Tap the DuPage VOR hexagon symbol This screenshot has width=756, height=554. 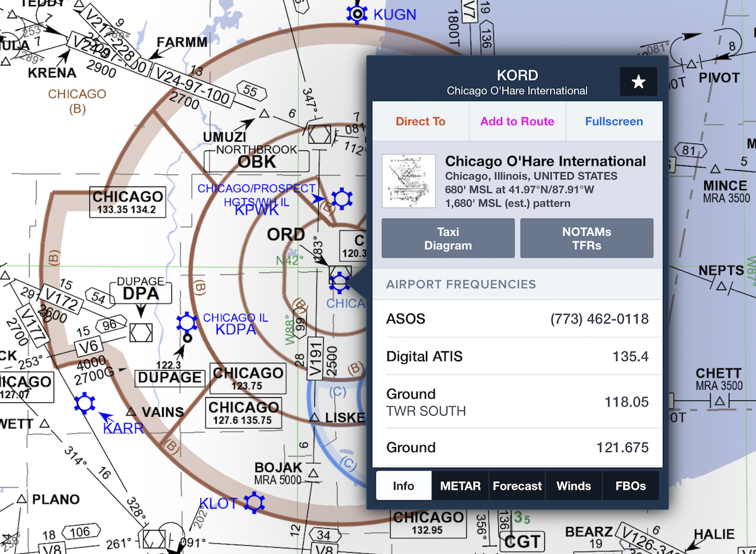click(140, 331)
